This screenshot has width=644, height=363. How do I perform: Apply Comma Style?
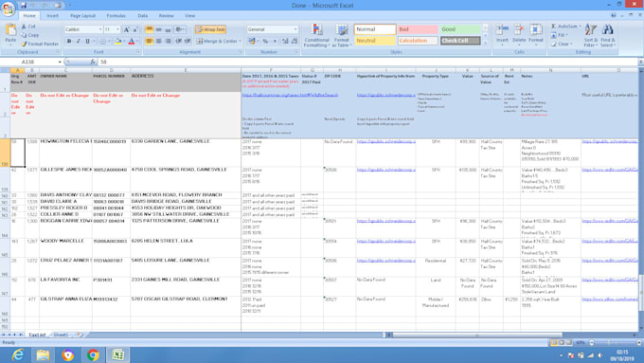click(x=275, y=41)
